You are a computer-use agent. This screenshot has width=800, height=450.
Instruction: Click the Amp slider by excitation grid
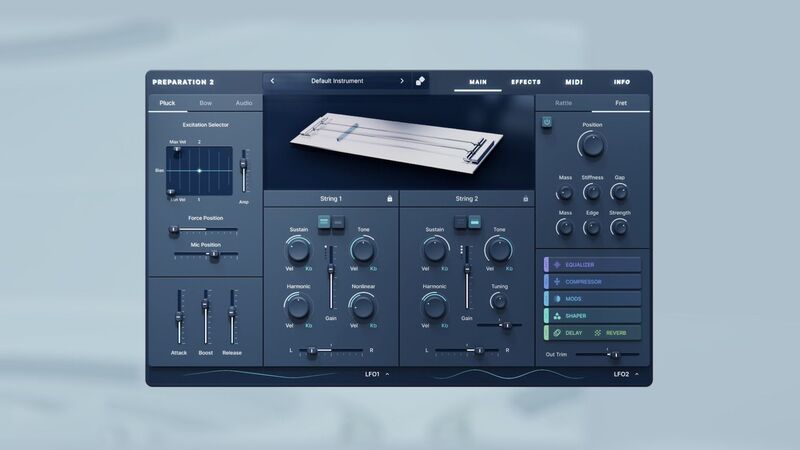point(244,171)
